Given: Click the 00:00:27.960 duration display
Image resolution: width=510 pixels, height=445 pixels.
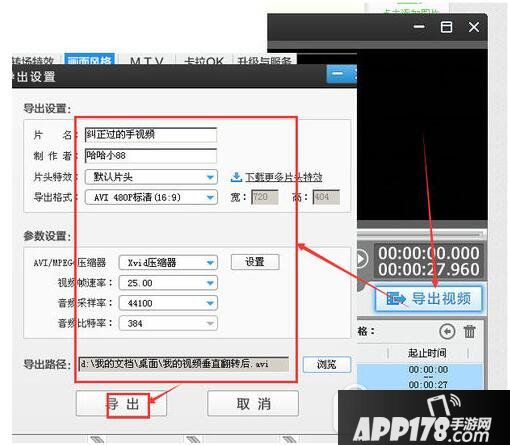Looking at the screenshot, I should tap(429, 269).
